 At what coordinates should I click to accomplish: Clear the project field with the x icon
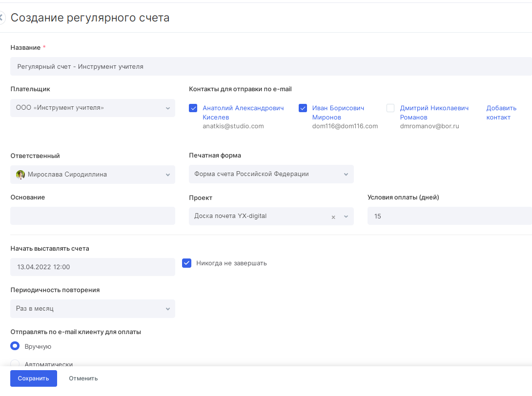pyautogui.click(x=333, y=217)
